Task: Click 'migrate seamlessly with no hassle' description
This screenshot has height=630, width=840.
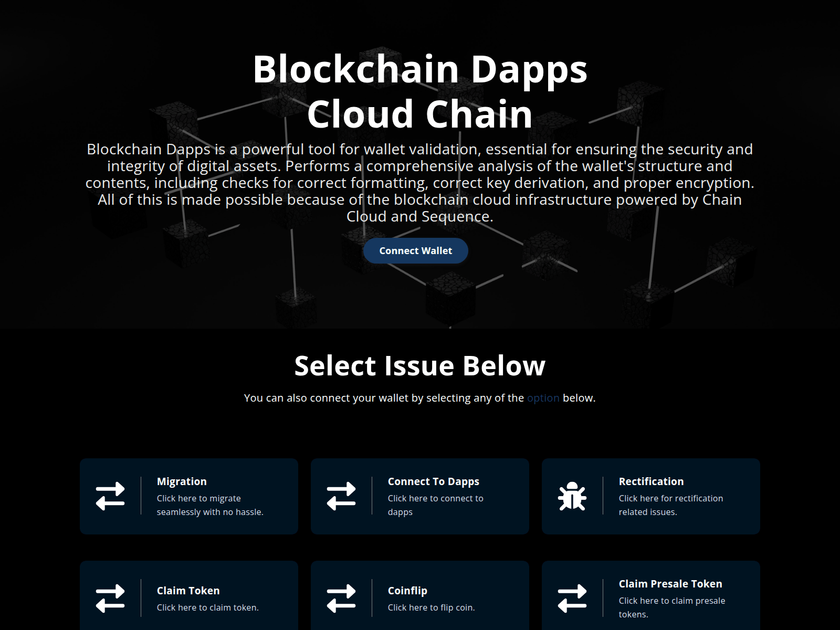Action: click(210, 505)
